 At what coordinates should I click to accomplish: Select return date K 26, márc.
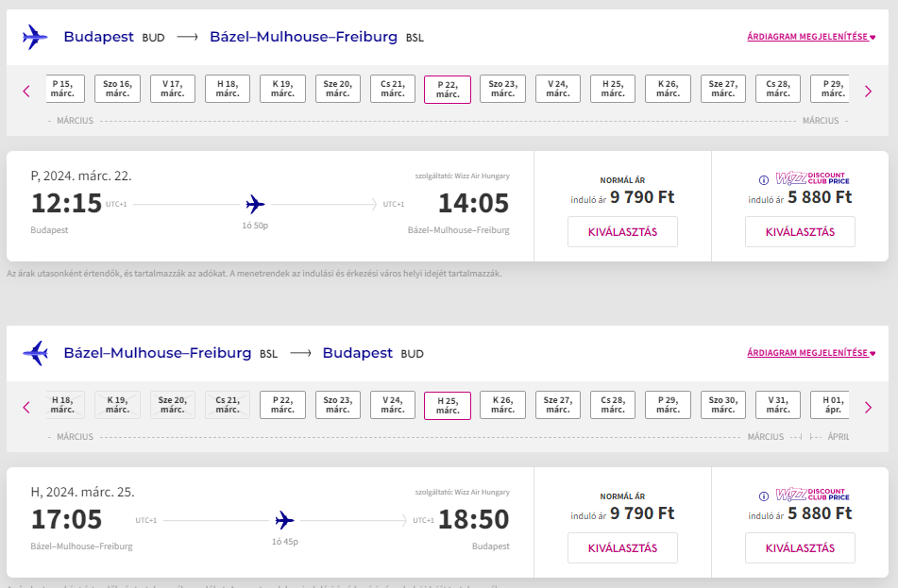tap(503, 405)
